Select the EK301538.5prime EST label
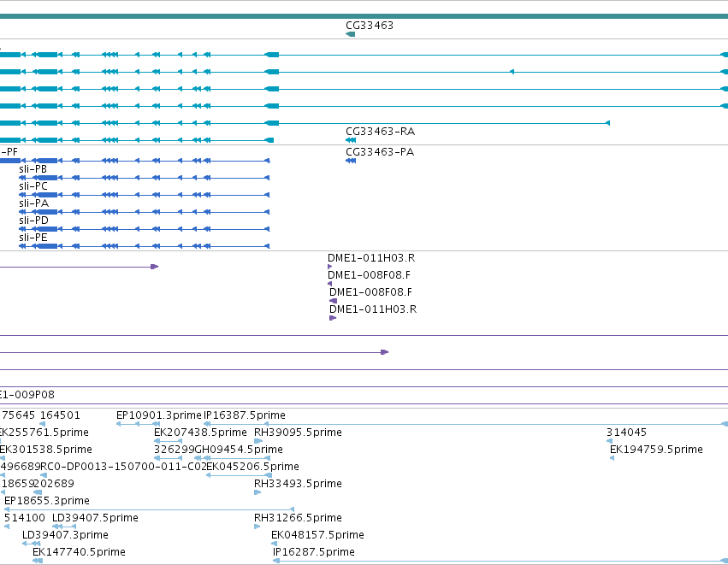This screenshot has width=728, height=565. click(x=45, y=450)
